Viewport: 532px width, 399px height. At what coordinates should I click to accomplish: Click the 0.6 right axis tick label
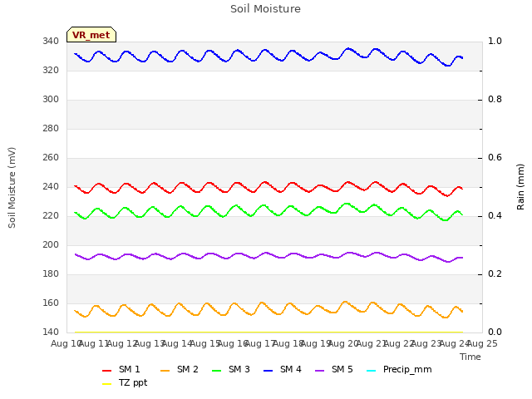[495, 158]
